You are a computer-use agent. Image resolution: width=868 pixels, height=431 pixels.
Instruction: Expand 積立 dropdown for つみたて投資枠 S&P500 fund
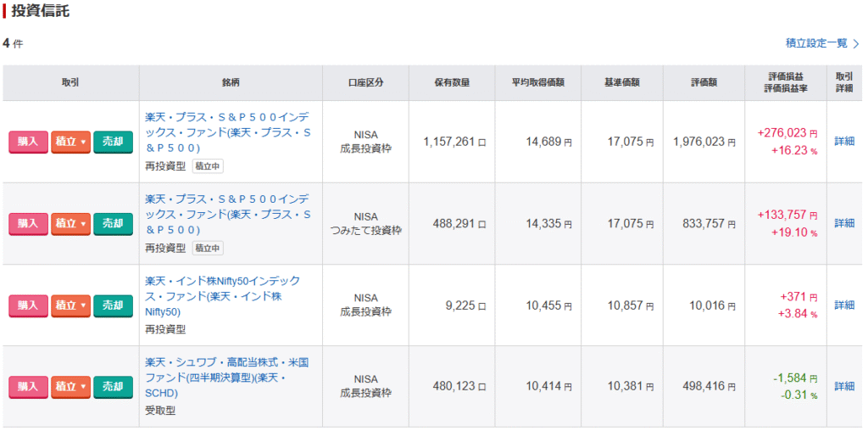70,223
